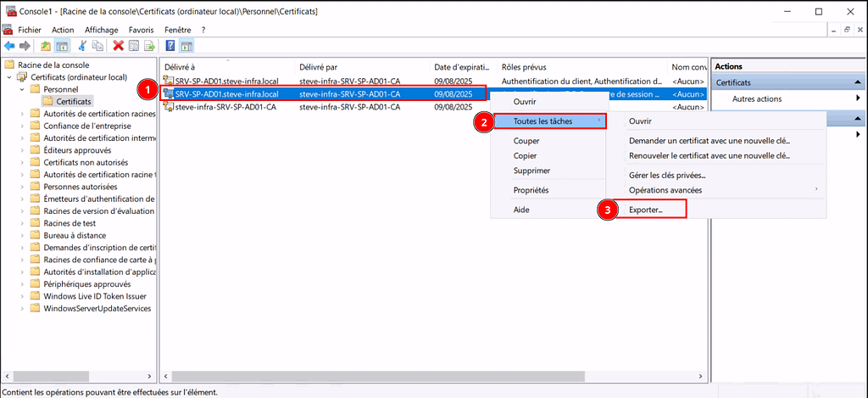Image resolution: width=868 pixels, height=398 pixels.
Task: Select the steve-infra-SRV-SP-AD01-CA certificate row
Action: point(224,107)
